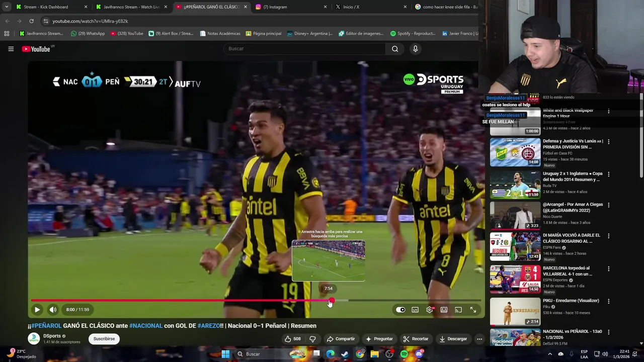Open options for PIKU Enredarme video
644x362 pixels.
pos(608,301)
